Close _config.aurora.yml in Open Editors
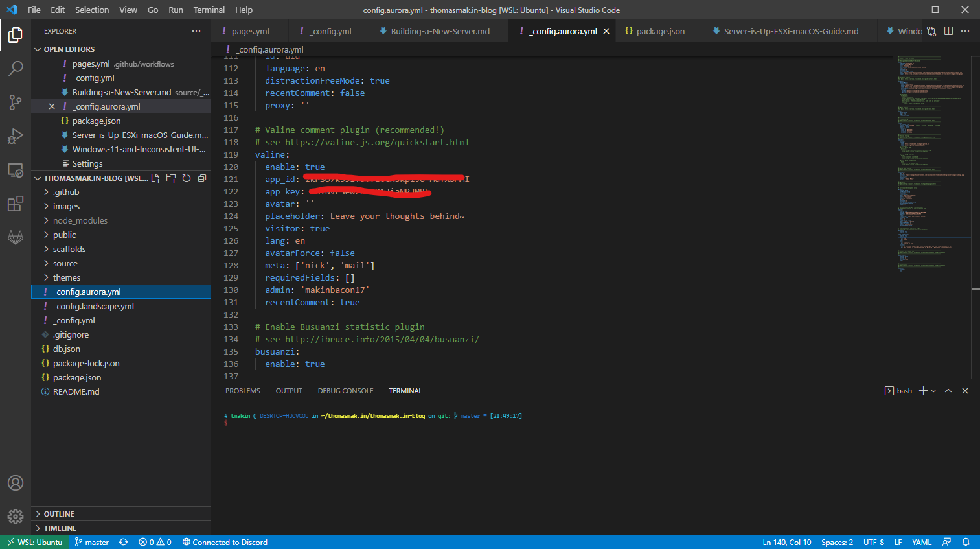The width and height of the screenshot is (980, 549). [52, 106]
